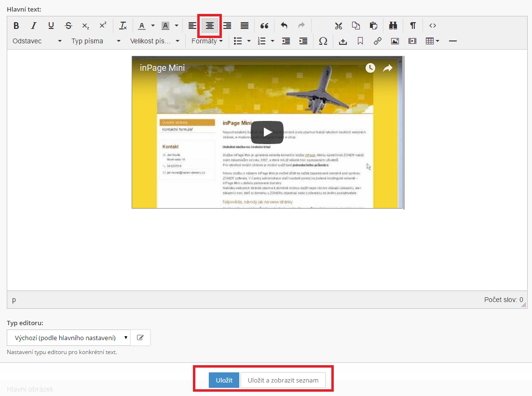Open Typ editoru select box
The image size is (532, 396).
[x=68, y=338]
